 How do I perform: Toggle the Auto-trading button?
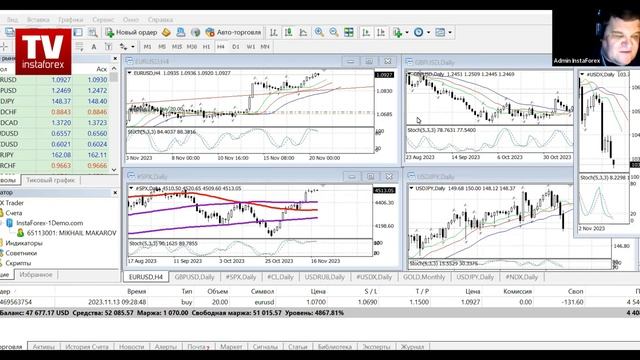[233, 32]
